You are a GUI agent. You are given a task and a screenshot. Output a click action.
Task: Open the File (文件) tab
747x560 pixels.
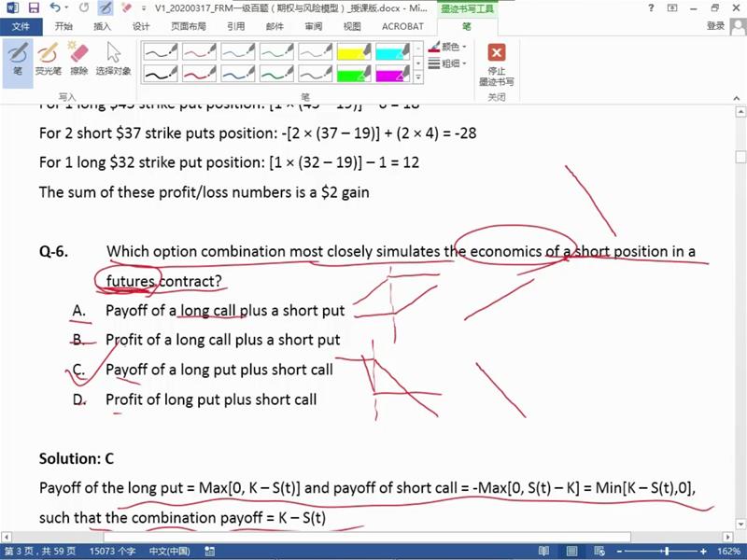[21, 27]
